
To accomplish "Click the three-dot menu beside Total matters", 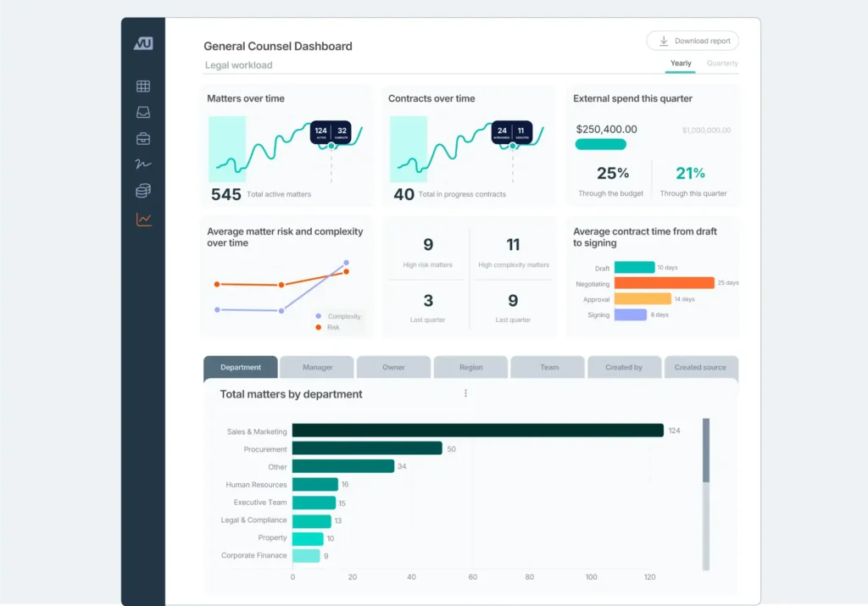I will click(x=465, y=393).
